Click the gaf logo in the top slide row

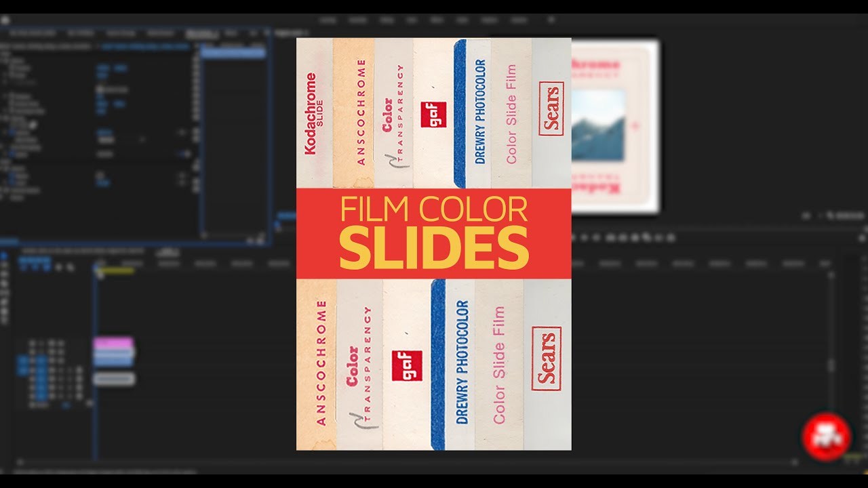[433, 114]
